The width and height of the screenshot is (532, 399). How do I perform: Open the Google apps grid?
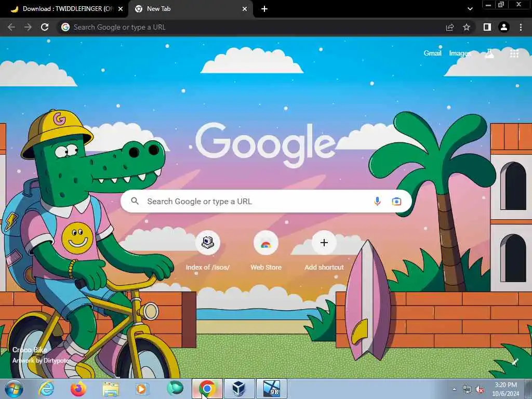pos(514,54)
